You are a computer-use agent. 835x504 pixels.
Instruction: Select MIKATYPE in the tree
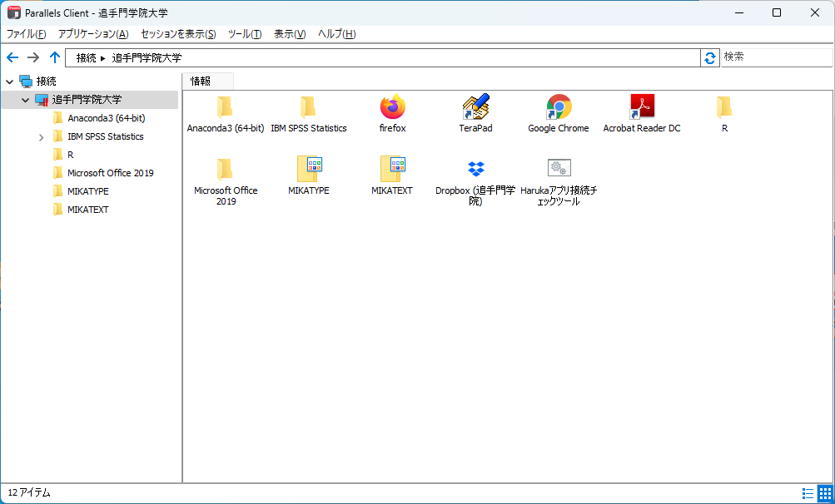[88, 191]
